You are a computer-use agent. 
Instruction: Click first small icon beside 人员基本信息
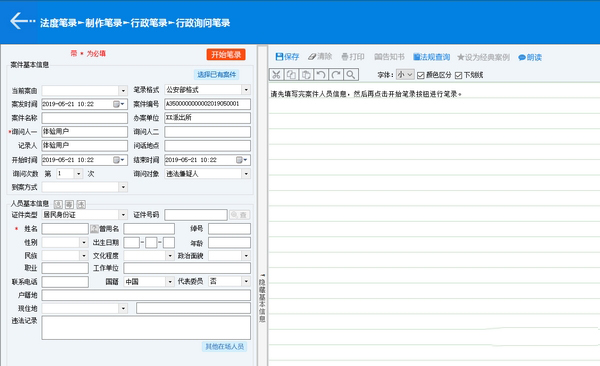pos(58,204)
